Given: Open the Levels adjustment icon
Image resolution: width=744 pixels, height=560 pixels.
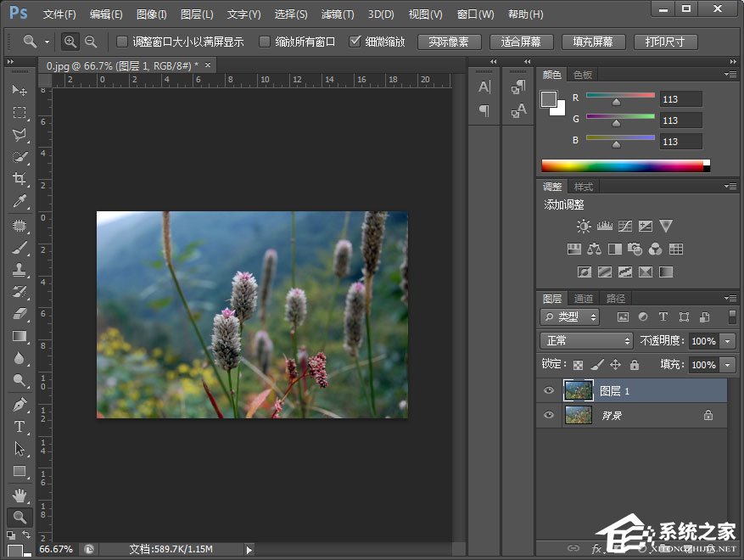Looking at the screenshot, I should click(604, 226).
